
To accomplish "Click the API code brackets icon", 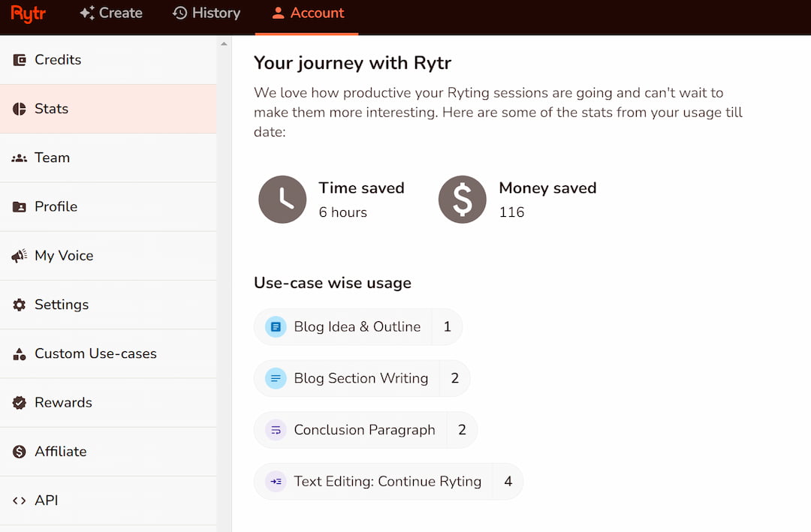I will (x=19, y=500).
